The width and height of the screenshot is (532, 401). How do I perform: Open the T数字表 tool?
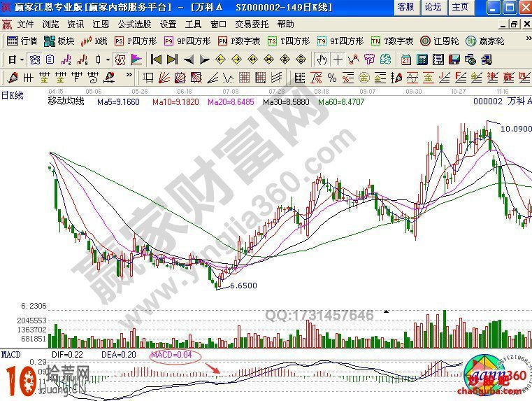tap(392, 41)
